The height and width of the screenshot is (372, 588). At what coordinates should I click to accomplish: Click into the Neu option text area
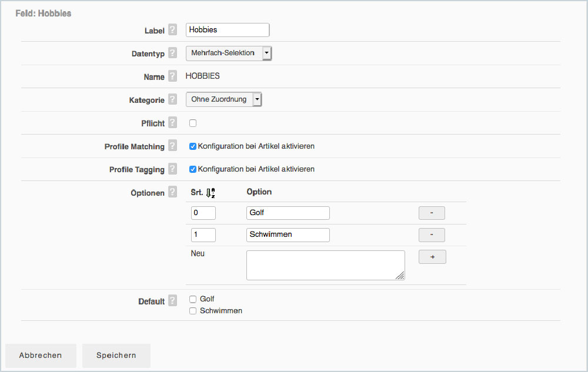click(x=325, y=265)
